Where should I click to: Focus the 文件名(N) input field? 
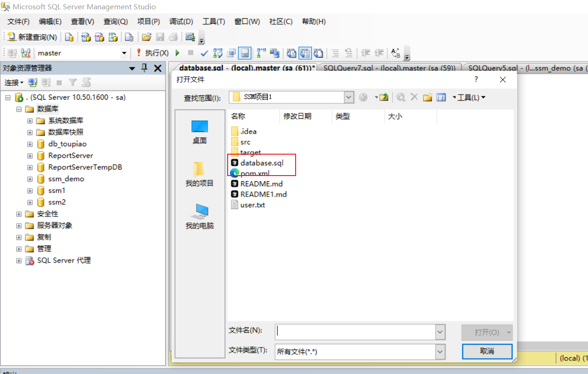355,332
